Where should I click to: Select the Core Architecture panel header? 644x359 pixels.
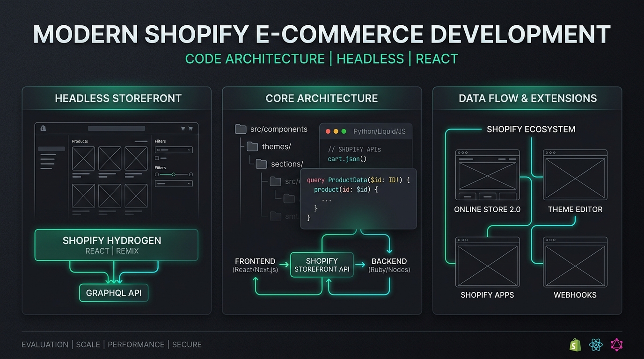pos(322,99)
